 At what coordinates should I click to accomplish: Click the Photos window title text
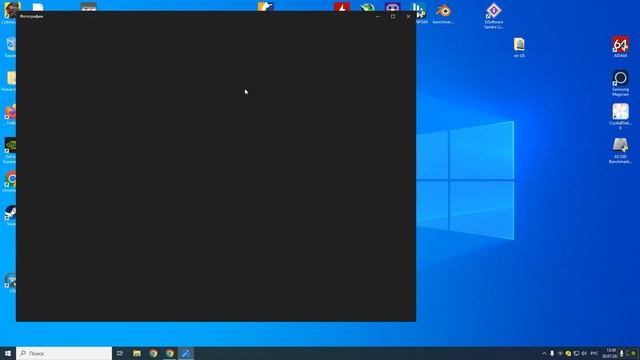31,16
